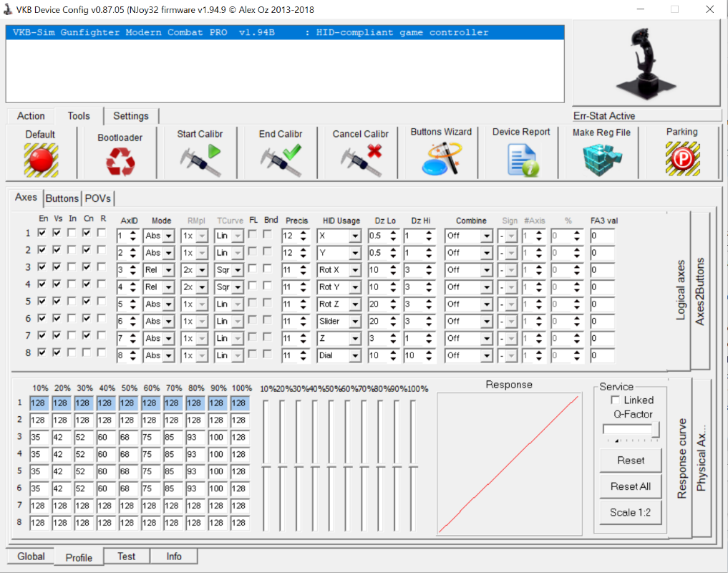The width and height of the screenshot is (728, 573).
Task: Open the POVs tab
Action: 98,198
